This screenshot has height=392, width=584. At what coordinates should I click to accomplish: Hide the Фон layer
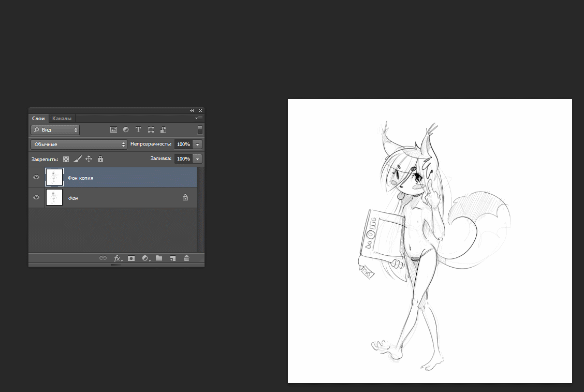(x=36, y=197)
